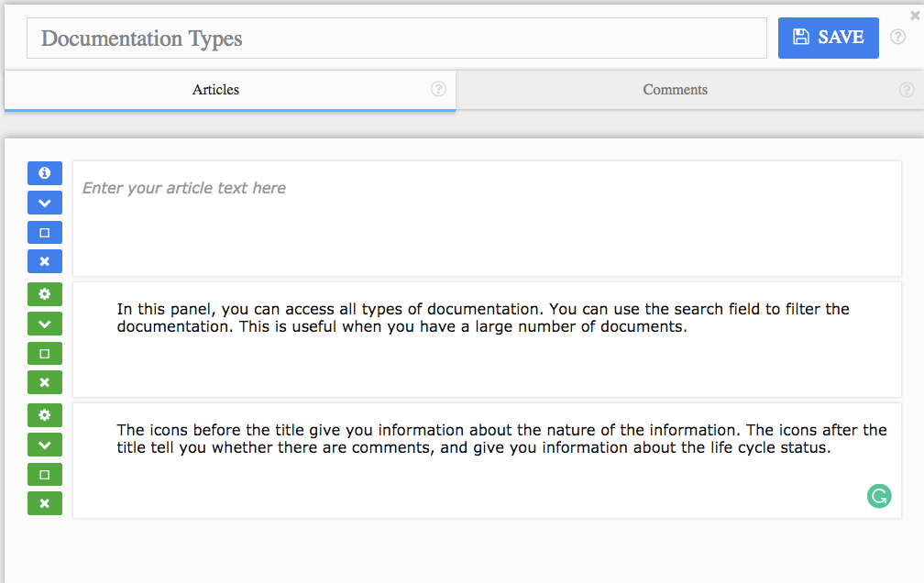Close the dialog with the top-right X
This screenshot has width=924, height=583.
point(915,16)
